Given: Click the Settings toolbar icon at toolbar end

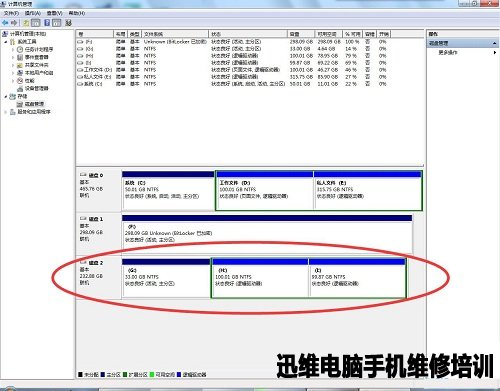Looking at the screenshot, I should [68, 23].
